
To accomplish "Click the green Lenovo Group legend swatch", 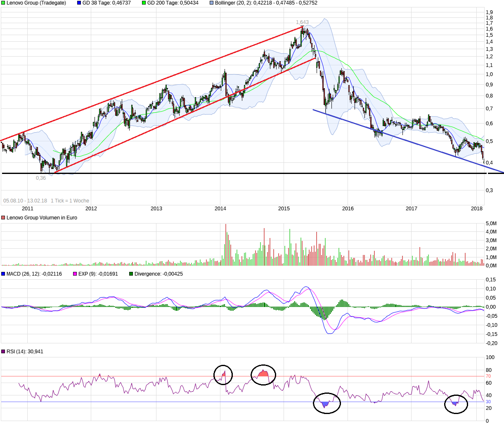I will click(3, 3).
